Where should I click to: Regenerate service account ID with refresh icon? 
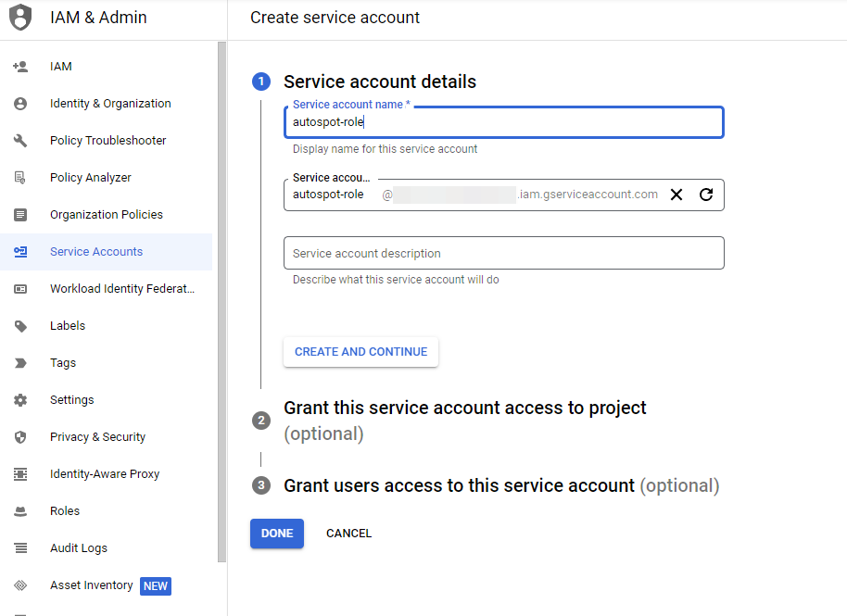706,195
